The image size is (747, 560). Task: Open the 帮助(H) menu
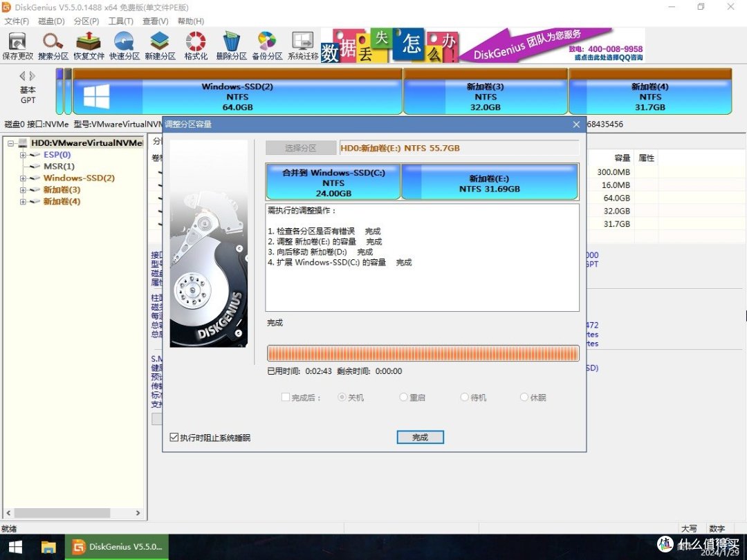point(191,21)
